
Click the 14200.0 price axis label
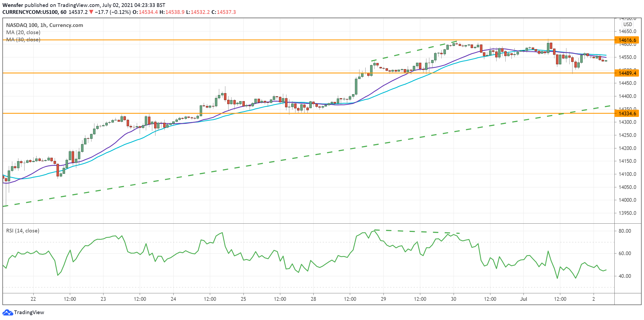627,148
